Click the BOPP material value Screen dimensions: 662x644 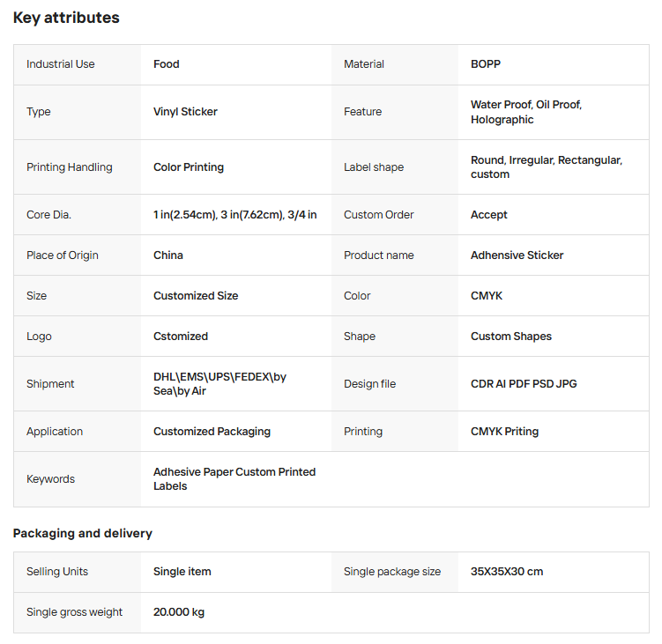coord(485,64)
